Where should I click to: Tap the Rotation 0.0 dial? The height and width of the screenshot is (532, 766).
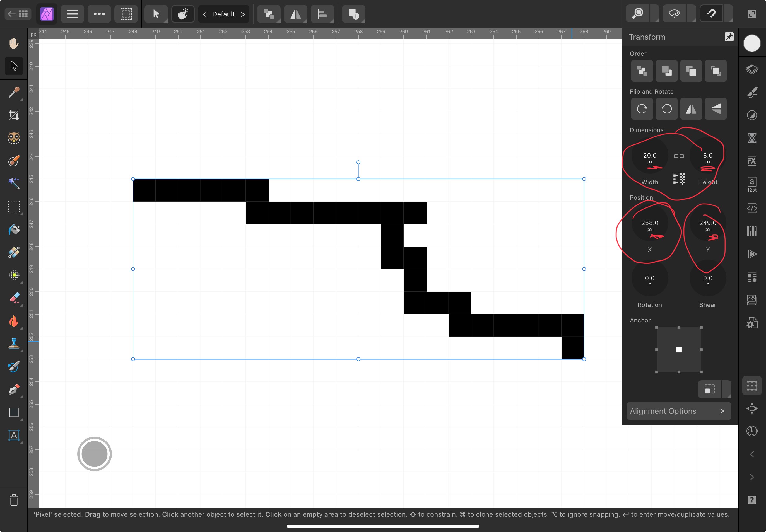(650, 278)
